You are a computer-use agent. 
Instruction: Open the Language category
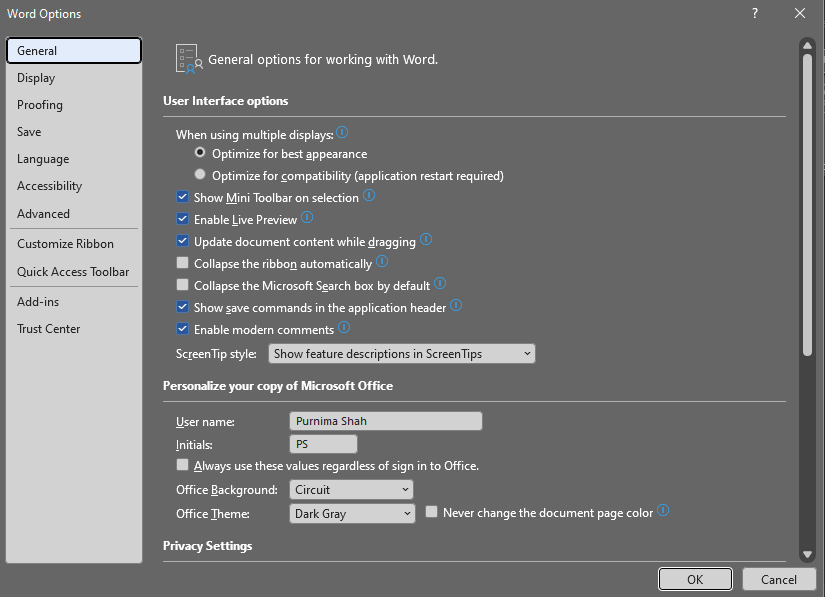tap(74, 159)
